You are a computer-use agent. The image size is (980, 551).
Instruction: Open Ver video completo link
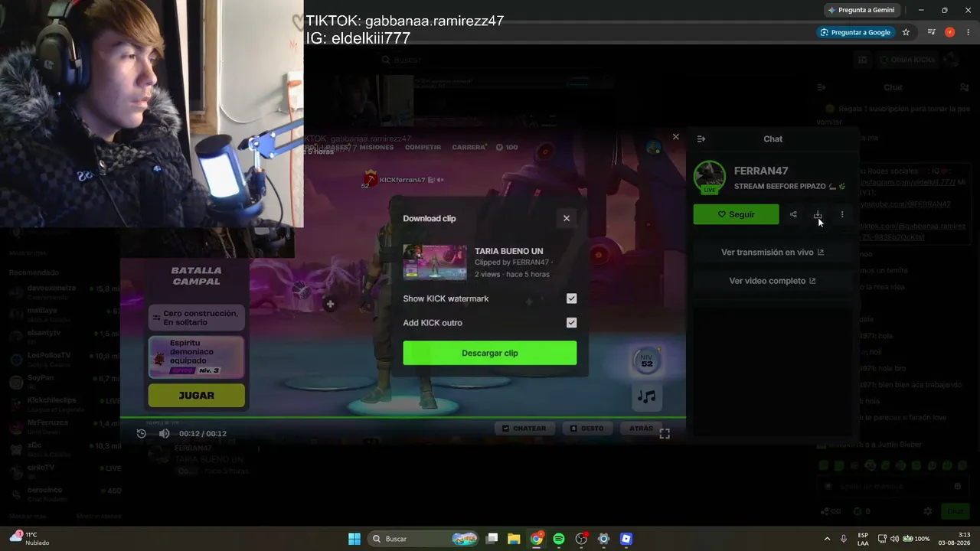click(x=773, y=281)
